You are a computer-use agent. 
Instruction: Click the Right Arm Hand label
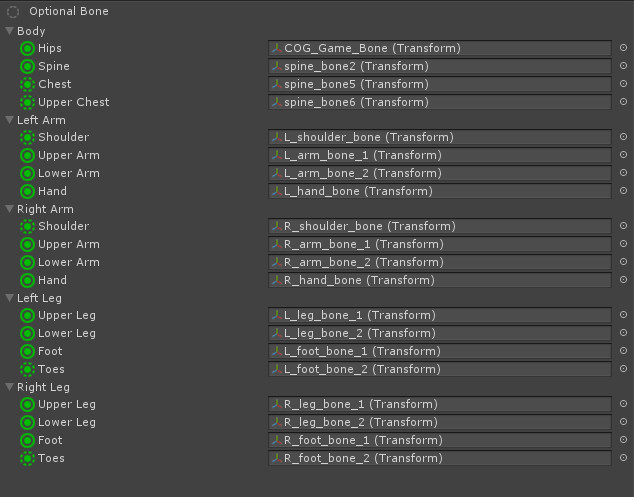[x=53, y=280]
